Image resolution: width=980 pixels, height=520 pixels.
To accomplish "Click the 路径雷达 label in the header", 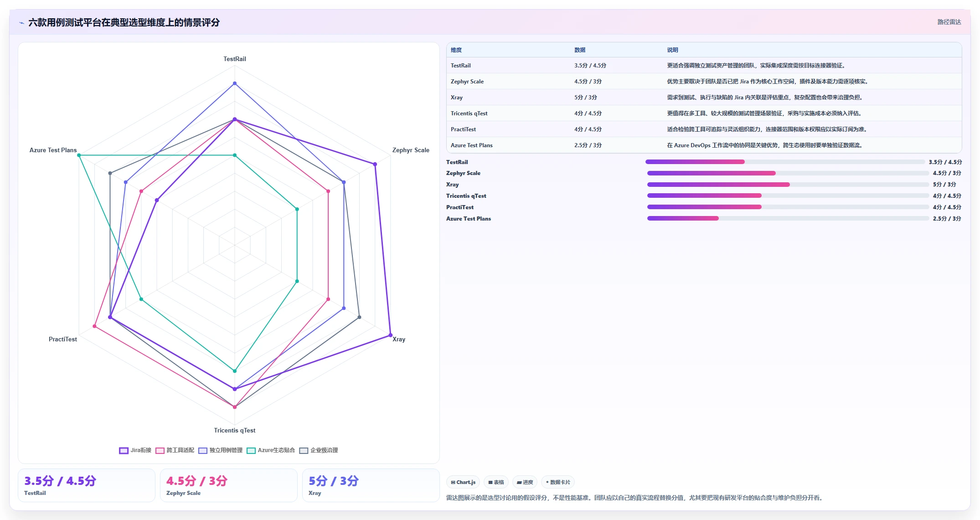I will [949, 22].
